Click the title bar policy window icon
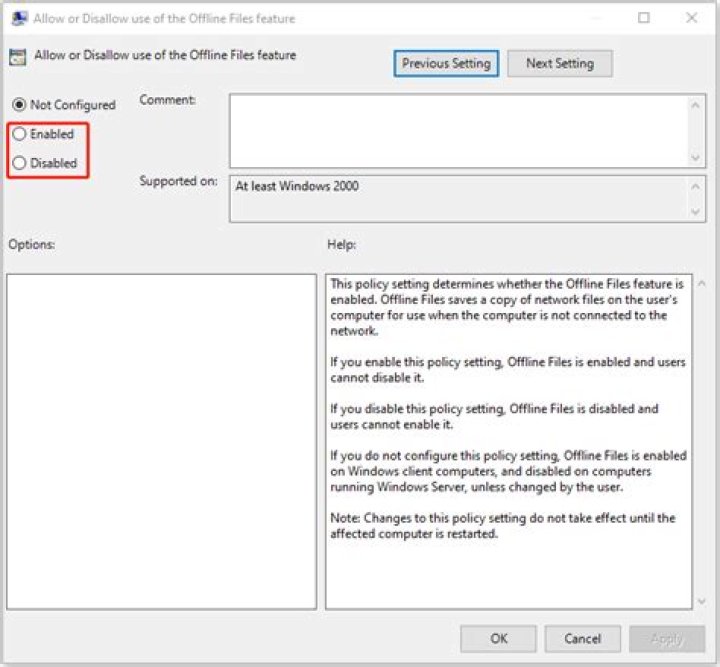 tap(19, 18)
